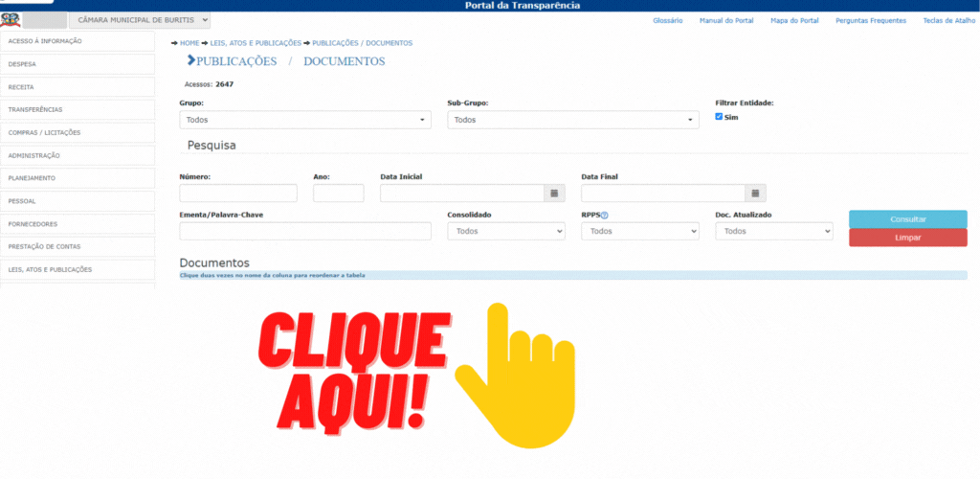This screenshot has width=980, height=479.
Task: Go to HOME in the breadcrumb
Action: click(x=189, y=43)
